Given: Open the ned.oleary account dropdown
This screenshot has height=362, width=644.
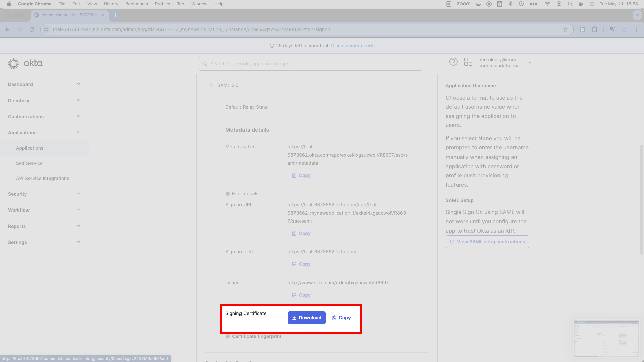Looking at the screenshot, I should pos(505,63).
